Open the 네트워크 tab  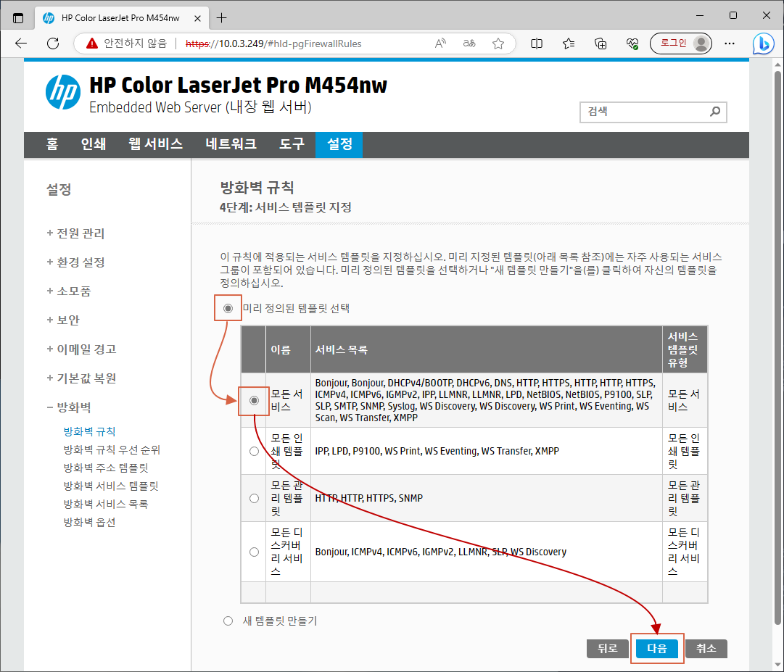[231, 144]
